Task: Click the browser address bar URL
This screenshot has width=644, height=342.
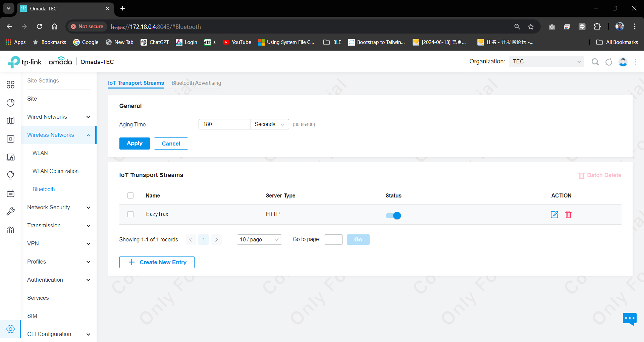Action: 156,26
